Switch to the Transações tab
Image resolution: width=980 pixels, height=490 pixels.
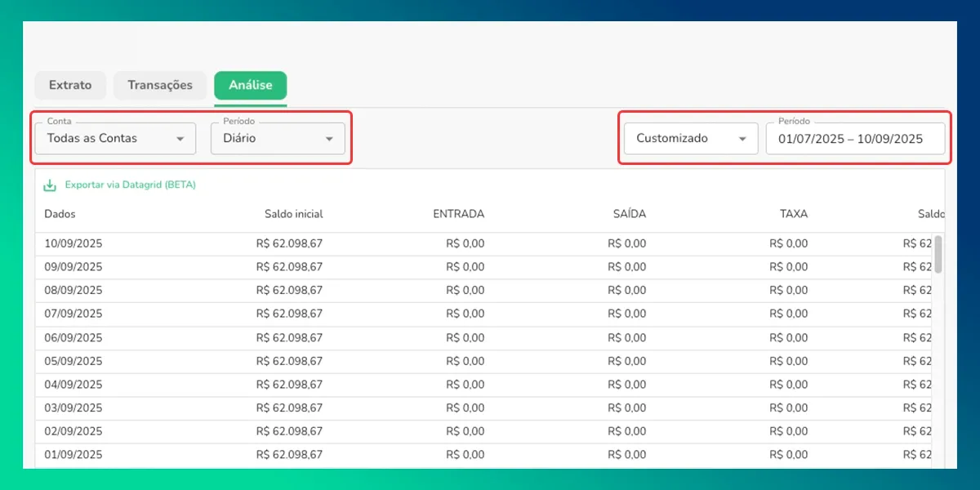(x=160, y=85)
